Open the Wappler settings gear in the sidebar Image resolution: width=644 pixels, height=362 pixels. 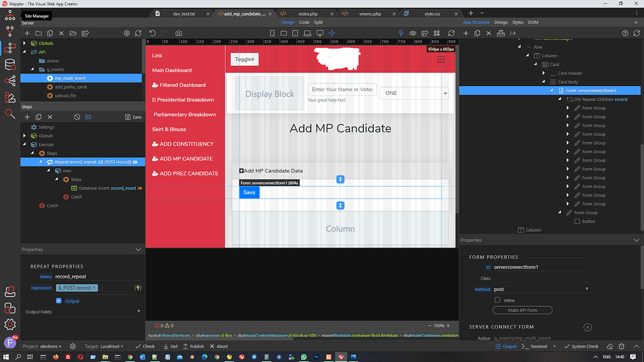click(x=10, y=325)
